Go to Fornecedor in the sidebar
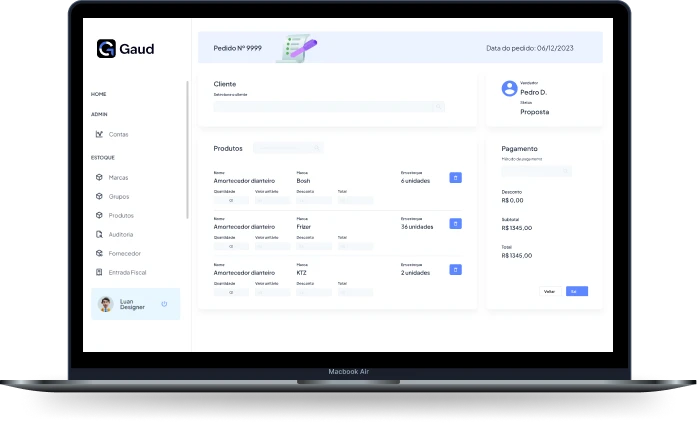Viewport: 697px width, 423px height. (124, 253)
